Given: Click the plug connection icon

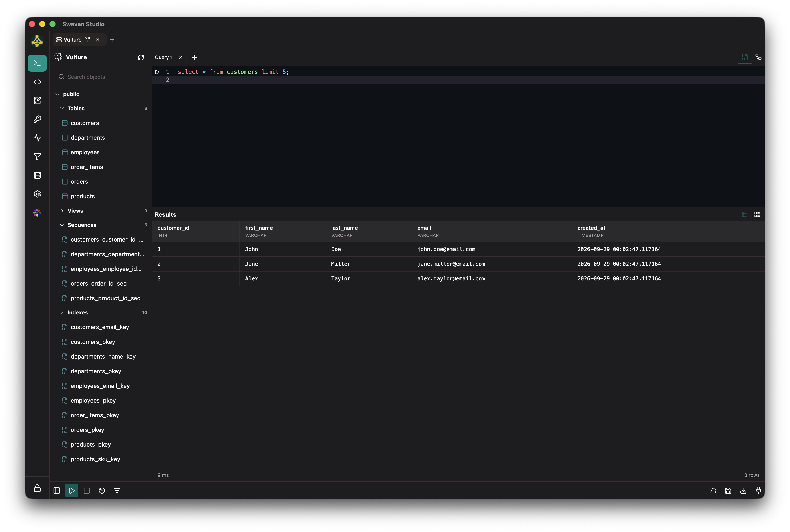Looking at the screenshot, I should point(758,490).
